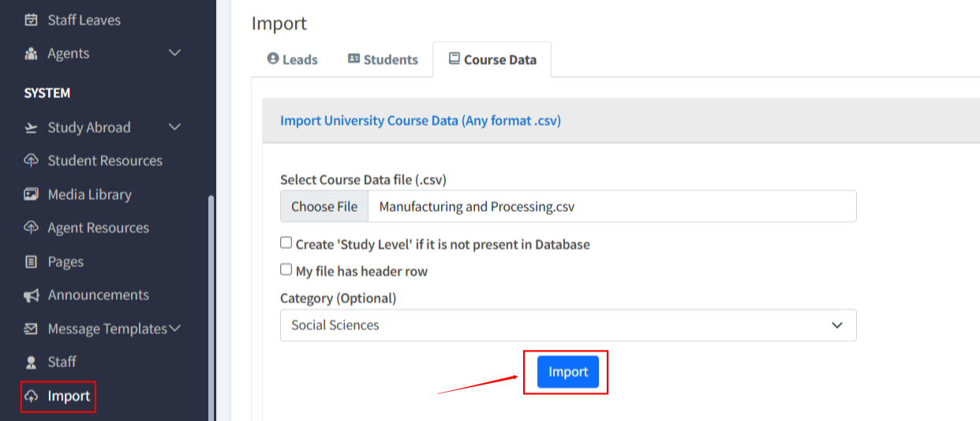Enable 'Create Study Level' checkbox
This screenshot has height=421, width=980.
286,243
